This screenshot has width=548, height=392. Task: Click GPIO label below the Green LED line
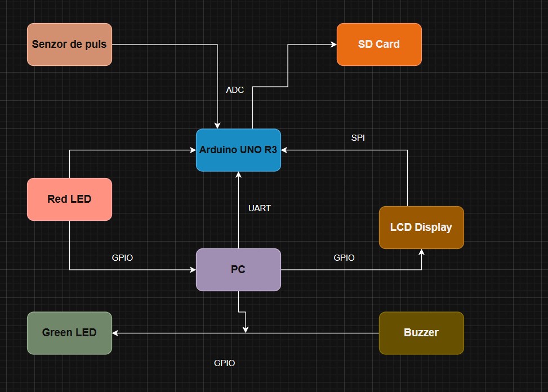[x=224, y=363]
